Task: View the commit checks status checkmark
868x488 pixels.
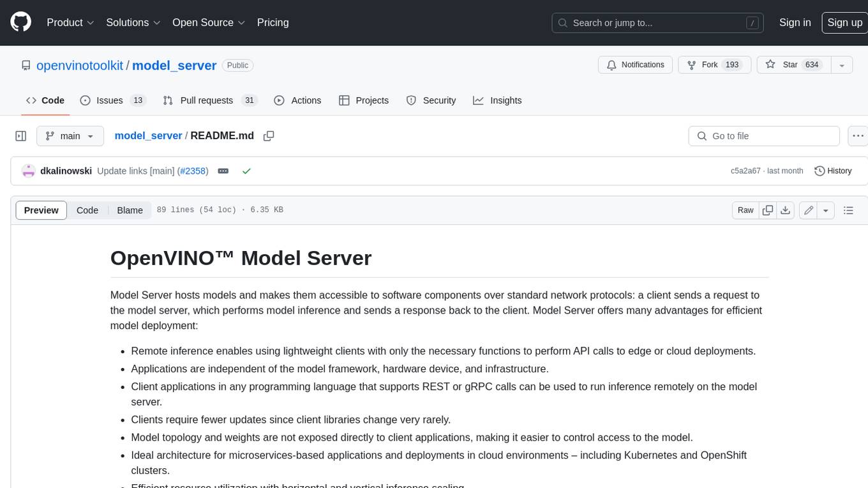Action: coord(246,171)
